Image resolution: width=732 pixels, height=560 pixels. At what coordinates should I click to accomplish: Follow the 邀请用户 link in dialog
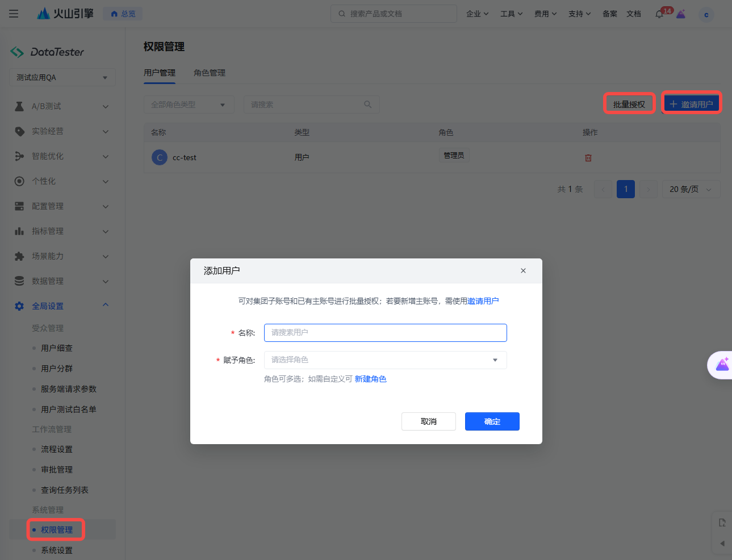pyautogui.click(x=483, y=301)
